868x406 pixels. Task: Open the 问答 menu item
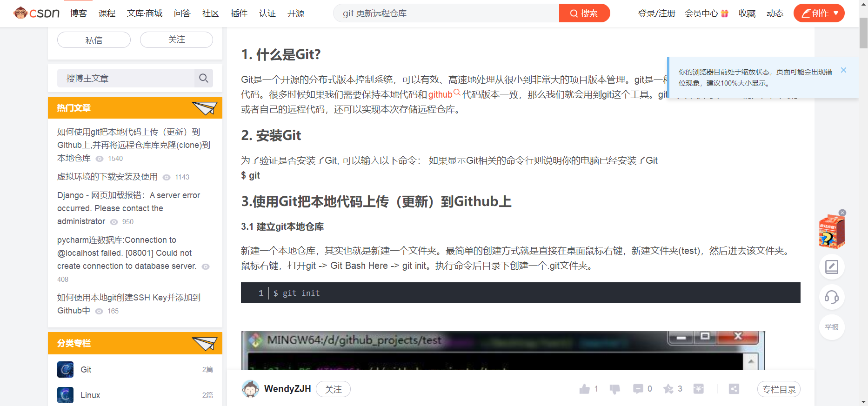point(182,13)
